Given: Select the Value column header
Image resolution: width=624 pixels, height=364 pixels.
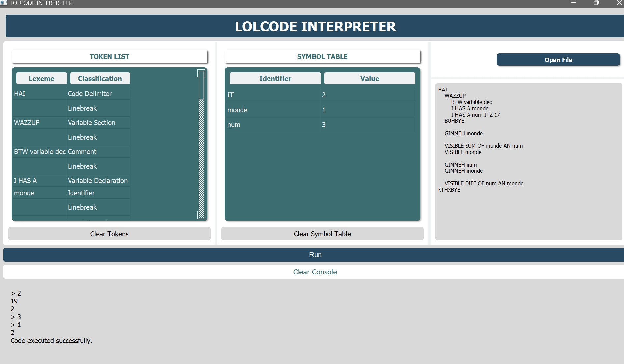Looking at the screenshot, I should point(370,78).
